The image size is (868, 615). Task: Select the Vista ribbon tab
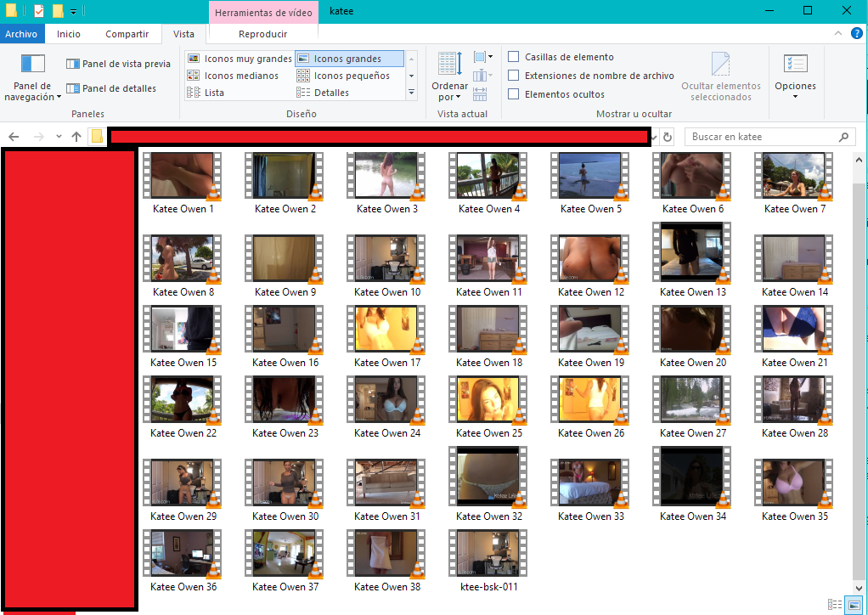183,34
